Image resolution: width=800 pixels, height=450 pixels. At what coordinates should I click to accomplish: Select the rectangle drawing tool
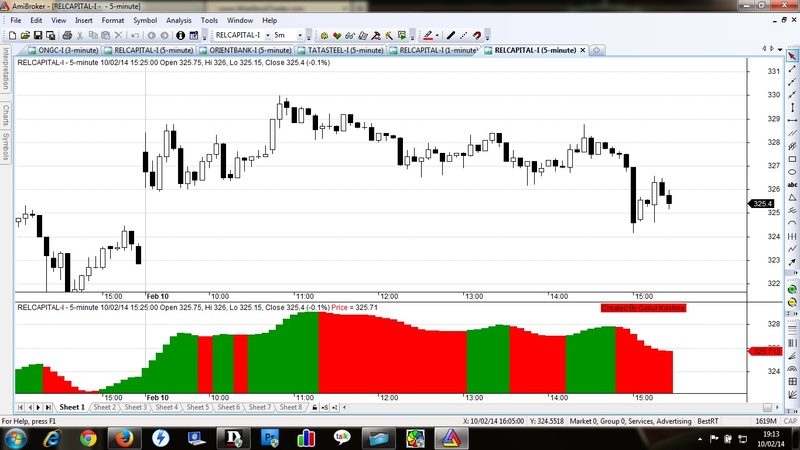coord(792,159)
